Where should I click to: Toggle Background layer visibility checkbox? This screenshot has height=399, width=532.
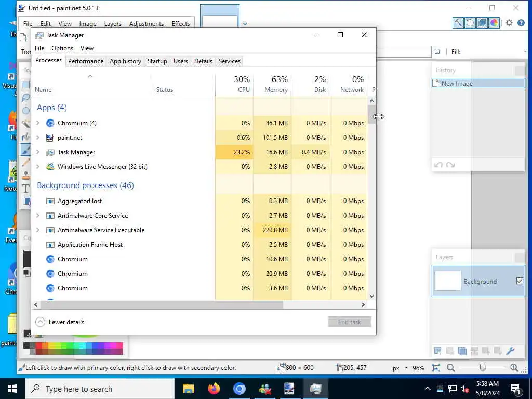coord(520,281)
